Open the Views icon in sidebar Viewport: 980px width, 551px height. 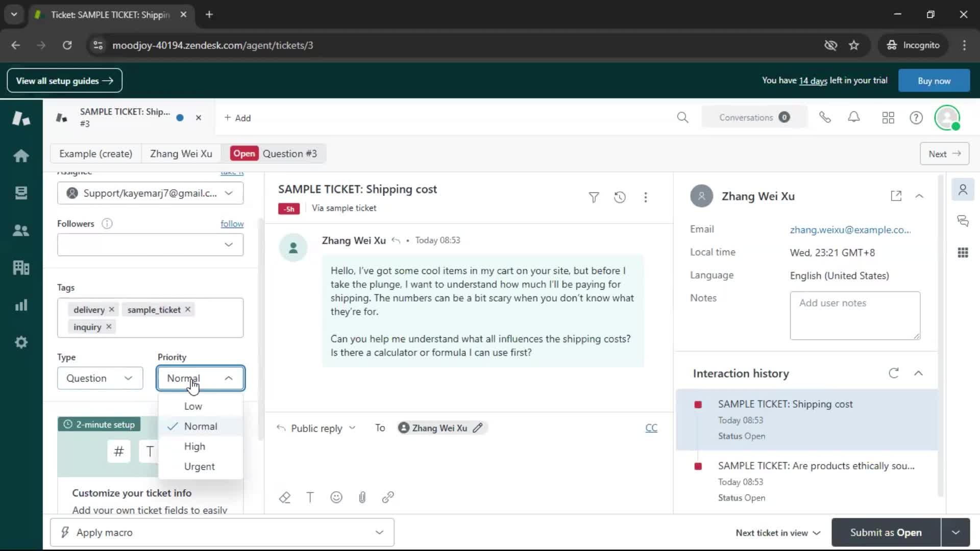[x=21, y=193]
